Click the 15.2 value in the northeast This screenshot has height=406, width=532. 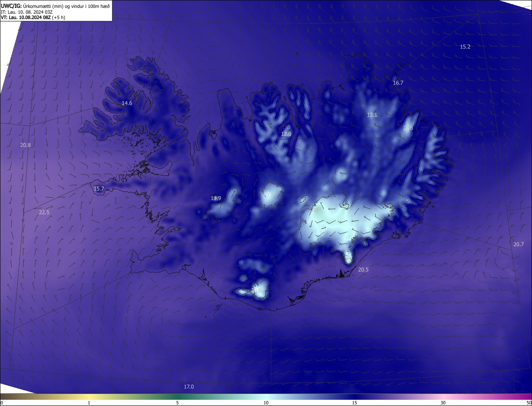[x=465, y=47]
